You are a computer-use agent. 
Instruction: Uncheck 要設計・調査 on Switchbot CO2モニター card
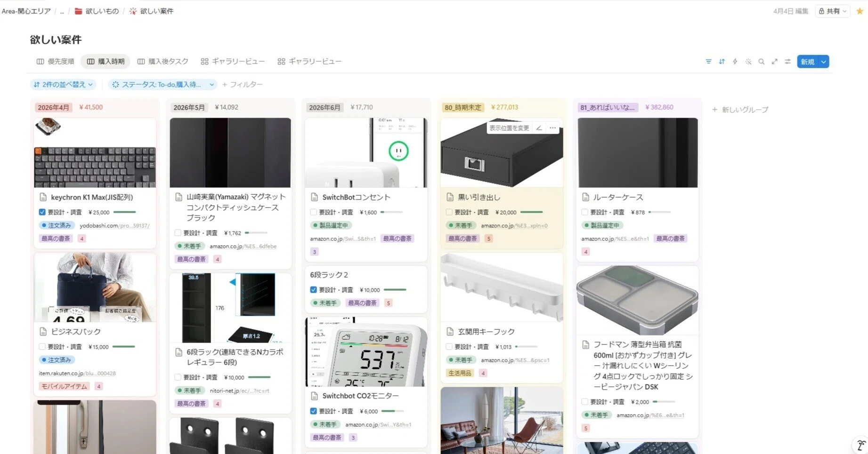[314, 411]
